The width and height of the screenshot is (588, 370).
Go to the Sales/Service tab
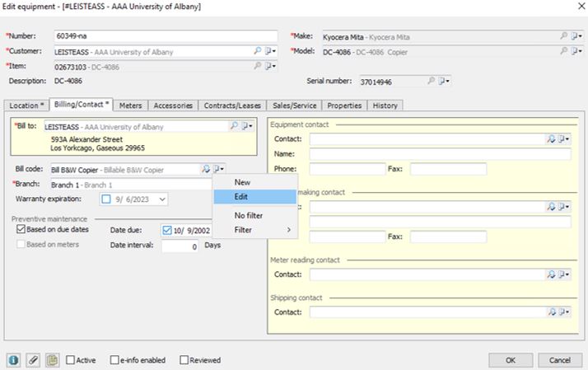tap(294, 105)
